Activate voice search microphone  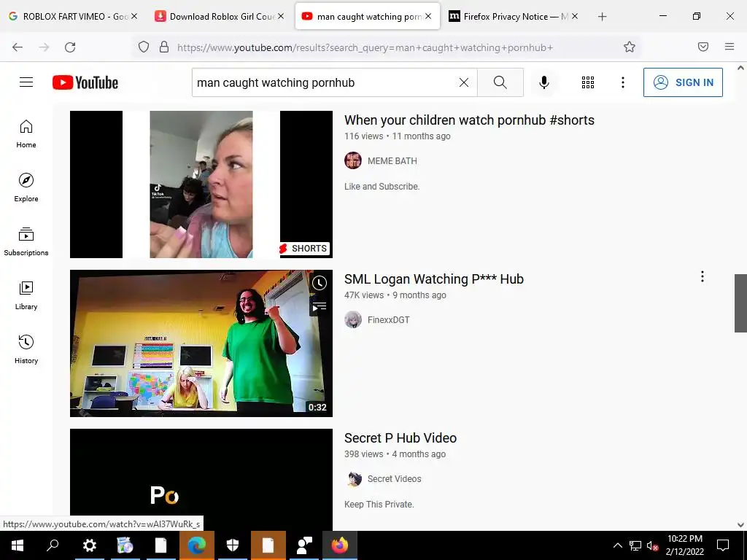[544, 82]
